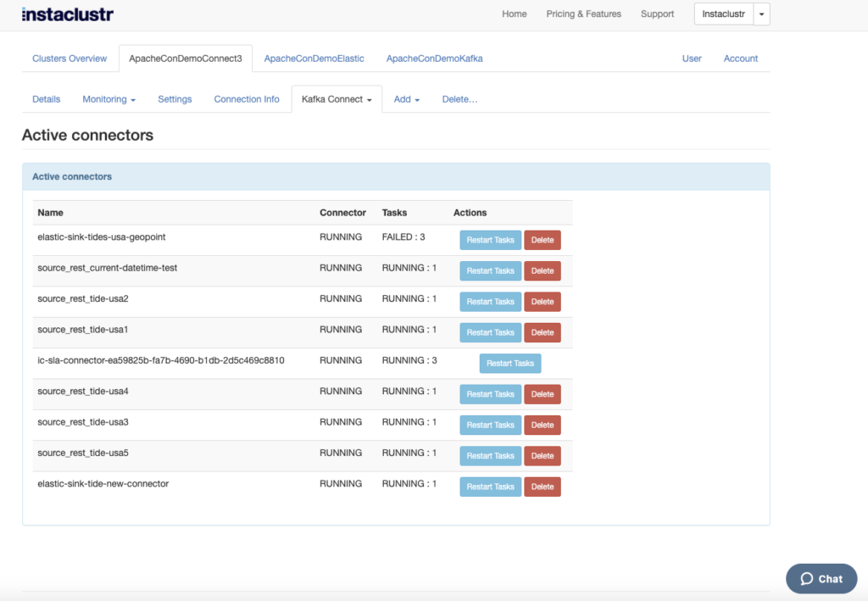Open the Settings tab
The height and width of the screenshot is (601, 868).
click(x=175, y=99)
